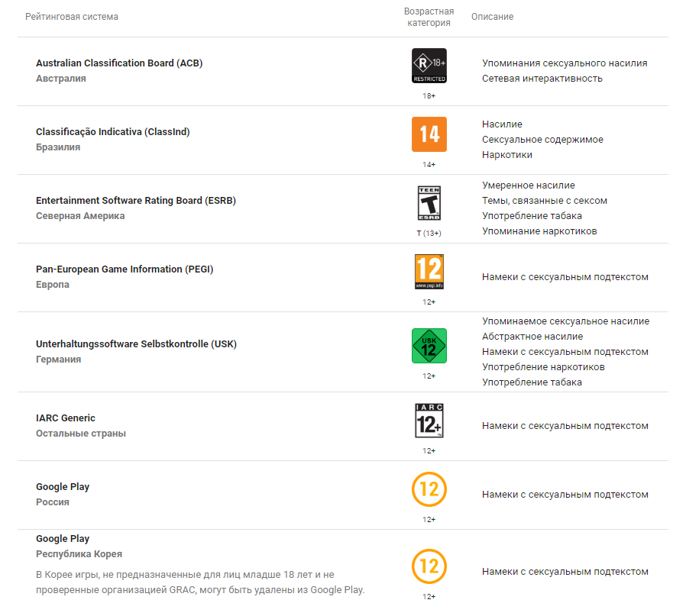This screenshot has height=616, width=686.
Task: Click the ACB R18+ Restricted rating icon
Action: coord(429,66)
